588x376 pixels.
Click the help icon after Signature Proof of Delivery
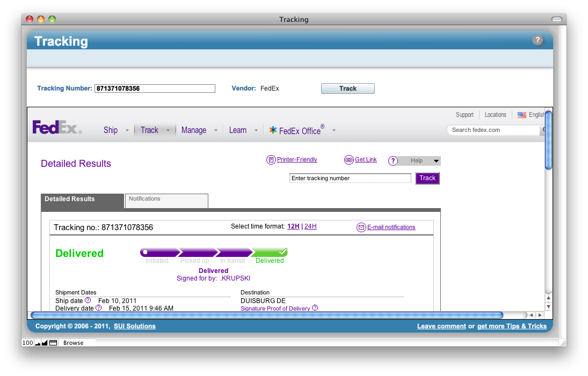pyautogui.click(x=315, y=307)
